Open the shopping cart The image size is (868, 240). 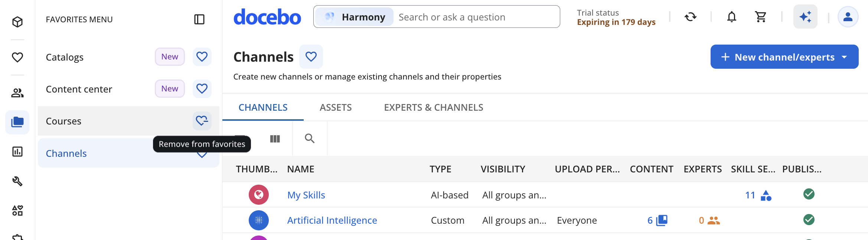[760, 17]
